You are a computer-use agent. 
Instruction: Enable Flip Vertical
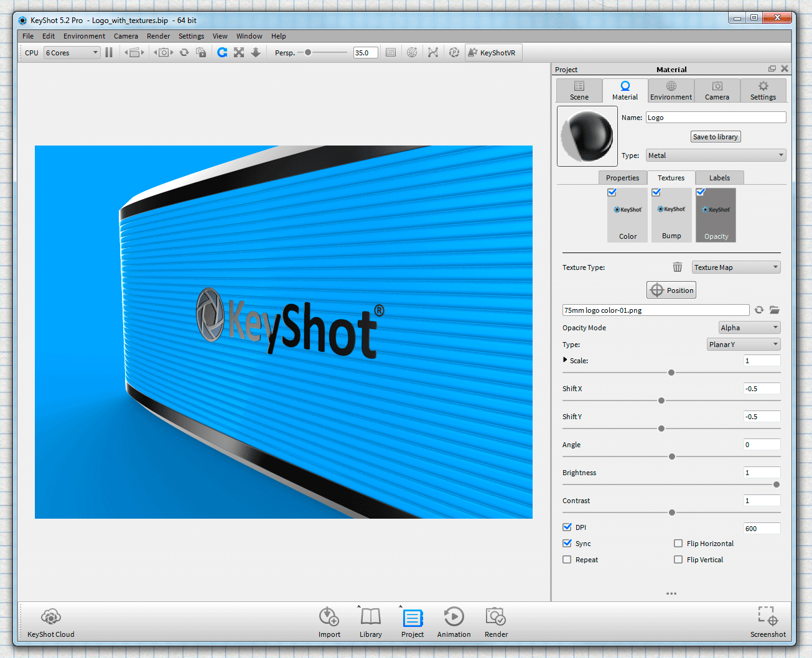pos(678,559)
